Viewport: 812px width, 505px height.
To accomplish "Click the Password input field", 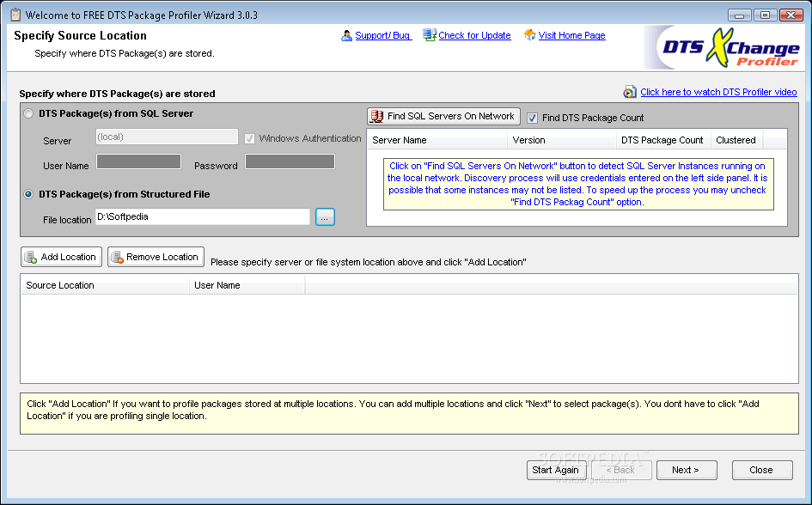I will (290, 162).
